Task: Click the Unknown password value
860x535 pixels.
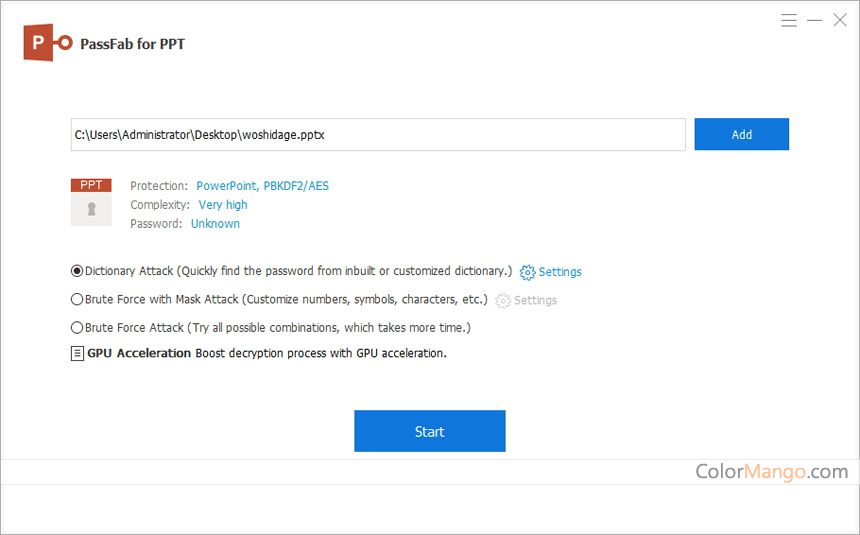Action: click(215, 224)
